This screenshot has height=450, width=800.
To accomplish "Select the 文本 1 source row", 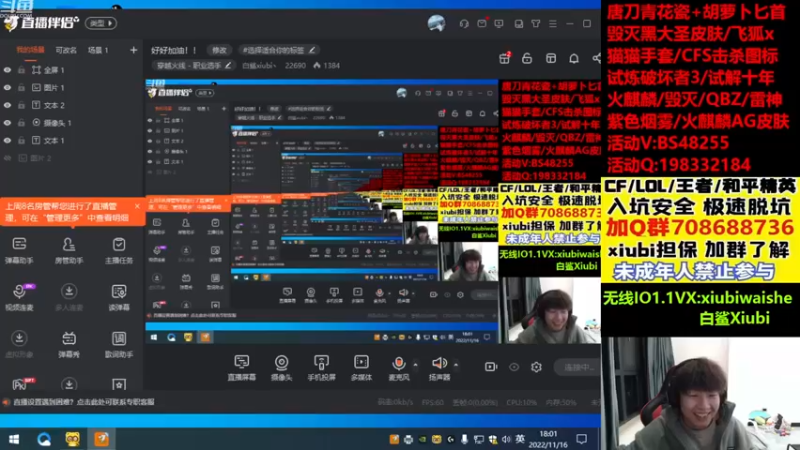I will tap(71, 140).
